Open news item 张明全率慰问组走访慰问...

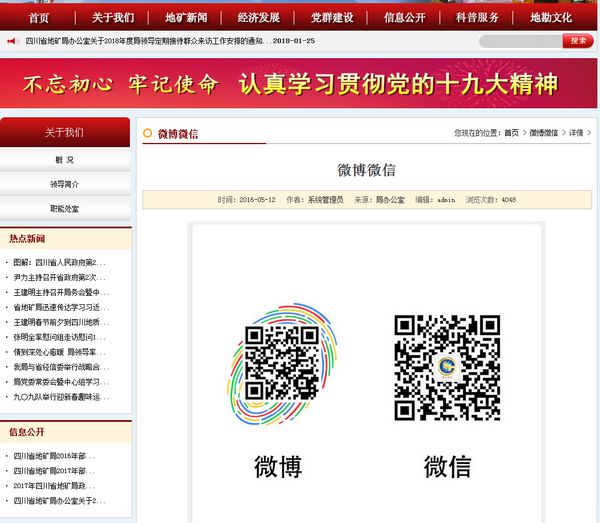point(59,337)
